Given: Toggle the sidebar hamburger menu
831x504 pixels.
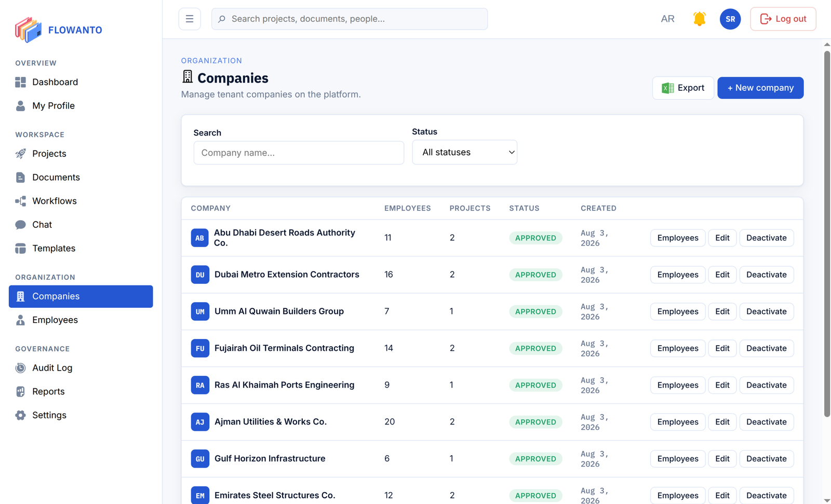Looking at the screenshot, I should click(190, 19).
